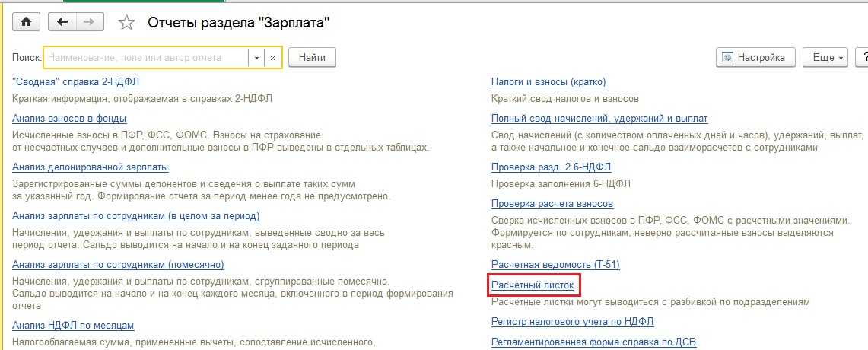The height and width of the screenshot is (350, 868).
Task: Open Анализ зарплаты по сотрудникам (в целом за период)
Action: (135, 215)
